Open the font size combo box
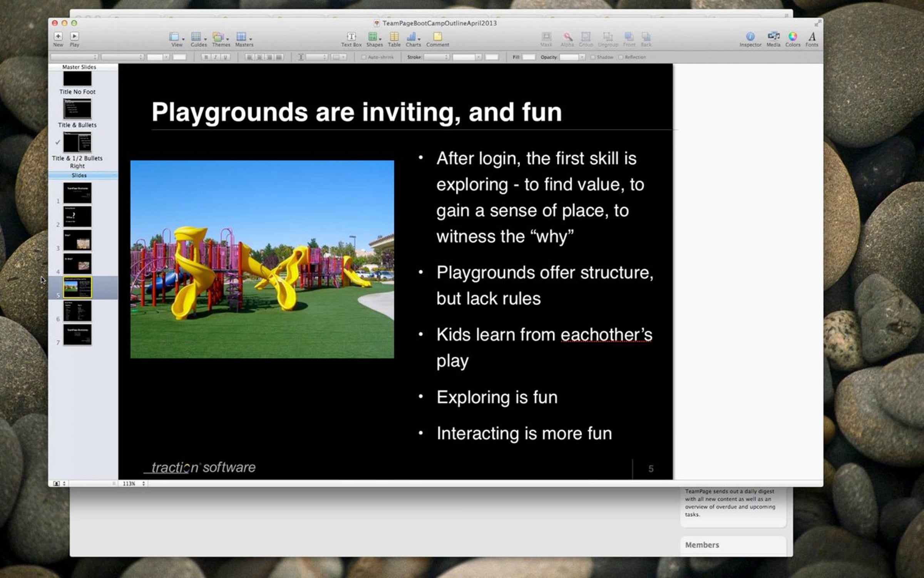This screenshot has width=924, height=578. [158, 57]
